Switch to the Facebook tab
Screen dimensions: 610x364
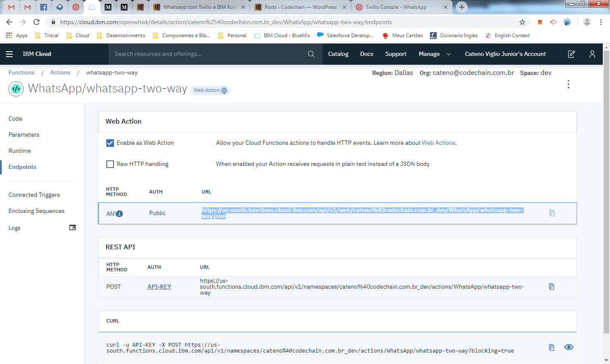coord(44,7)
